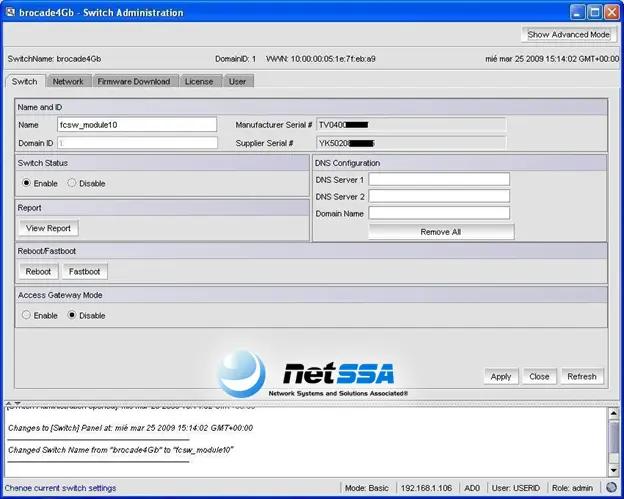Click Show Advanced Mode button

tap(569, 35)
